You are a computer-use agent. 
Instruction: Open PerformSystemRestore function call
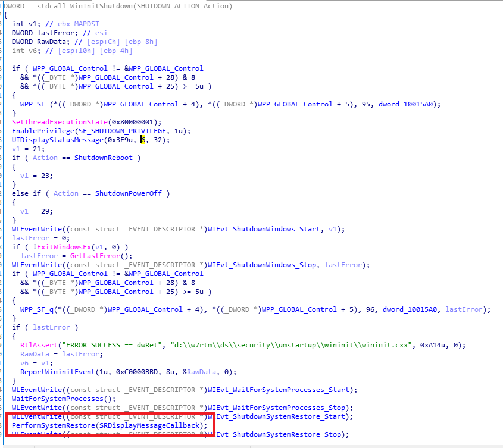pyautogui.click(x=53, y=426)
